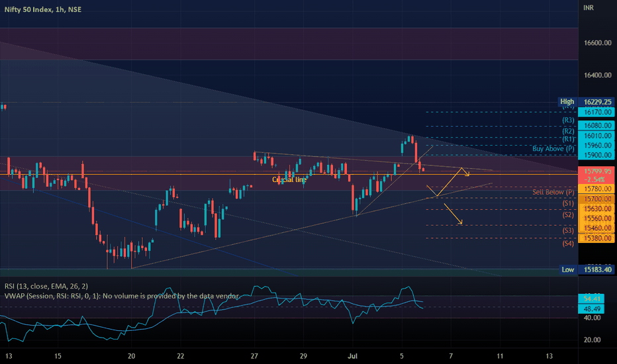Click date 5 on time axis
The height and width of the screenshot is (364, 617).
[x=402, y=356]
